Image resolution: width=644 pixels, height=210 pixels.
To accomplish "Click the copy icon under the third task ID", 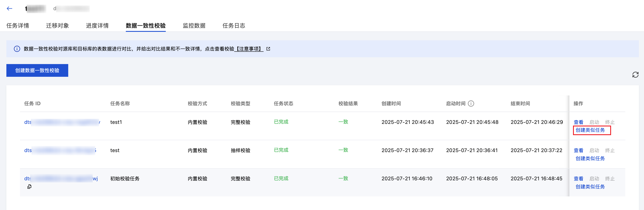I will pos(29,186).
